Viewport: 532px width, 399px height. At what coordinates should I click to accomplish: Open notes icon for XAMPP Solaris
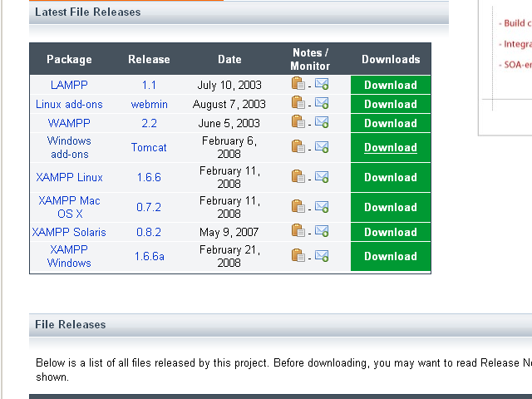pos(298,231)
